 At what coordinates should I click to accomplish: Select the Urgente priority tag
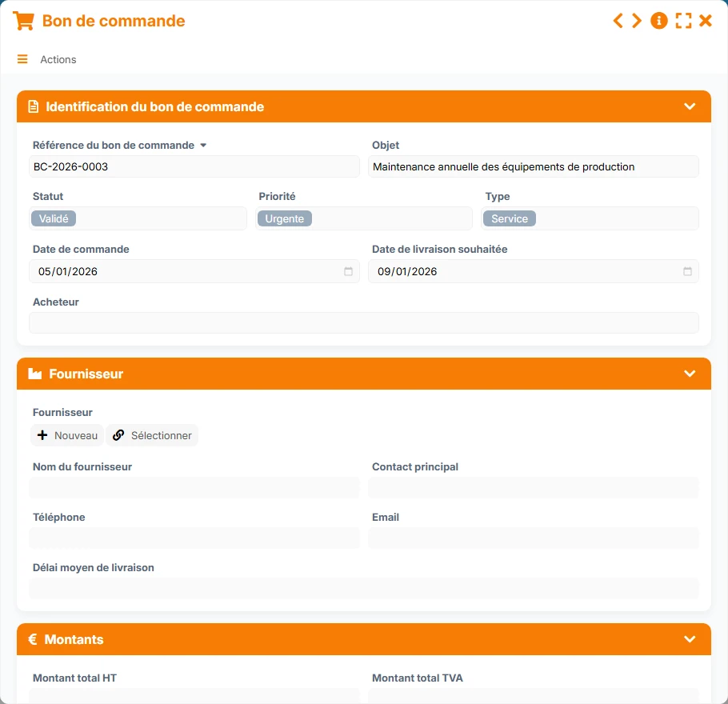[285, 218]
